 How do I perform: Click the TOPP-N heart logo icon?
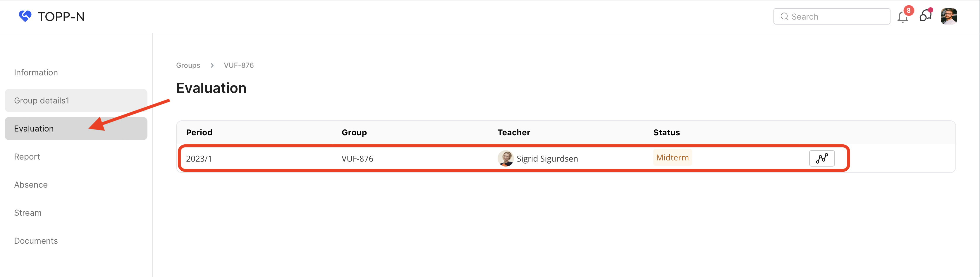[25, 16]
